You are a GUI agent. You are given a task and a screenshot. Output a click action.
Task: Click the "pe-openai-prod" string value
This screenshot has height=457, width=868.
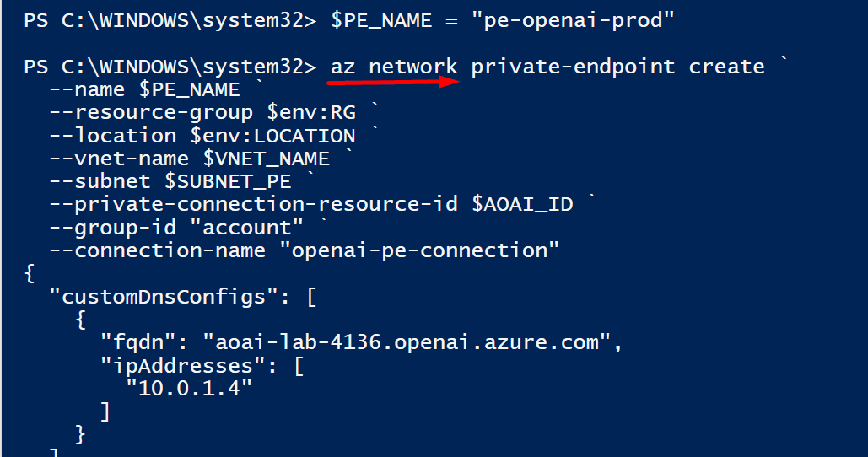click(573, 21)
